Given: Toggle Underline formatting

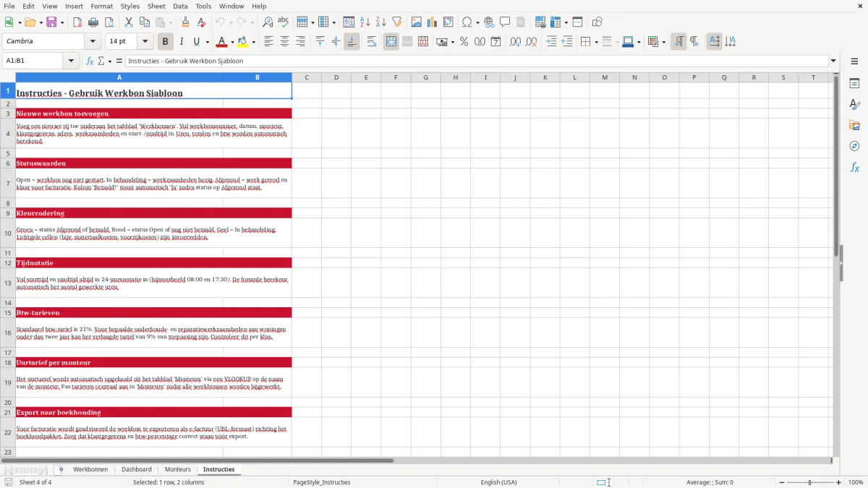Looking at the screenshot, I should pyautogui.click(x=196, y=42).
